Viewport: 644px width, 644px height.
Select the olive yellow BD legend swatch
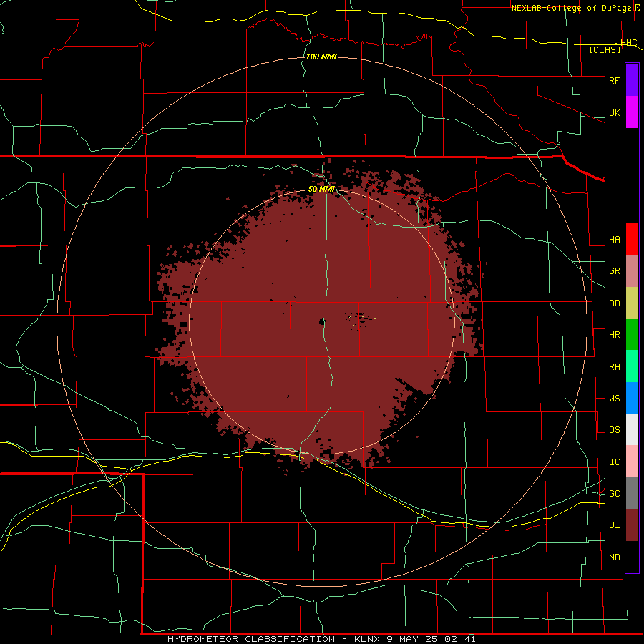(632, 303)
